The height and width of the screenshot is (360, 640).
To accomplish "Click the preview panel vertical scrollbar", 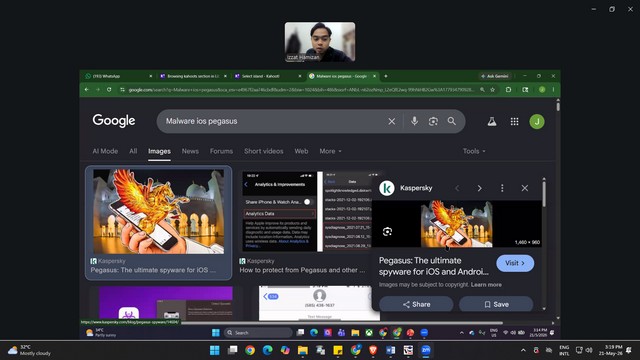I will click(x=544, y=194).
